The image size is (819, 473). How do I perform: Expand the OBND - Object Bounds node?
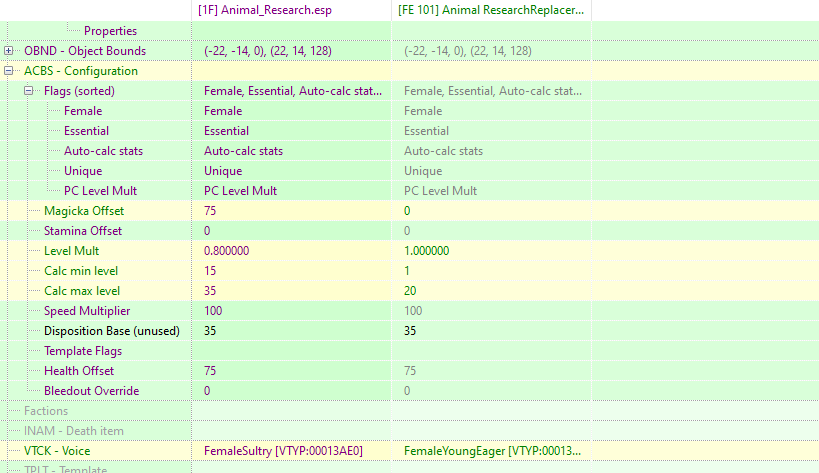pos(8,51)
